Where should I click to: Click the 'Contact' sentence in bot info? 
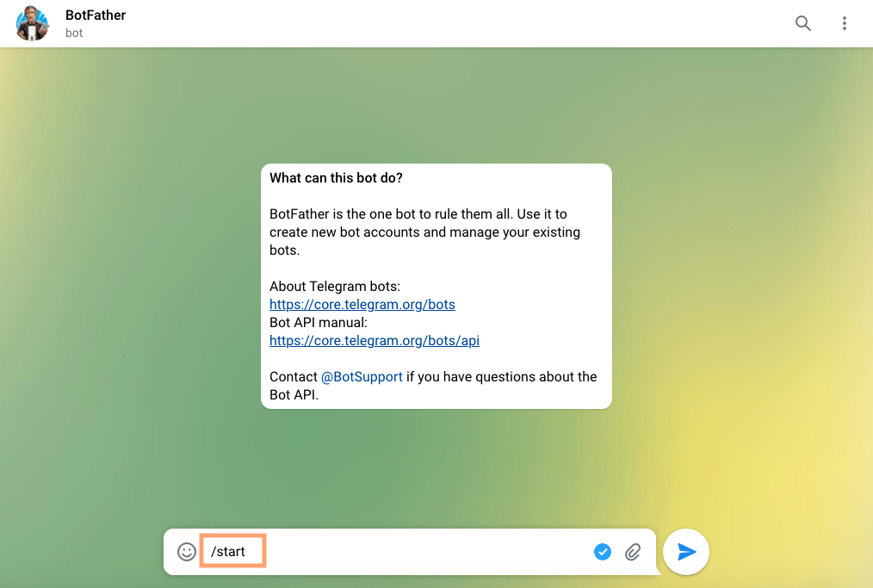[x=433, y=386]
